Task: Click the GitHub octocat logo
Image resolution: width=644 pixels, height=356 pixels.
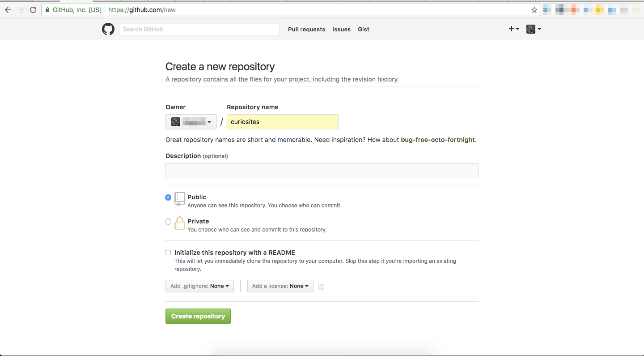Action: [x=108, y=29]
